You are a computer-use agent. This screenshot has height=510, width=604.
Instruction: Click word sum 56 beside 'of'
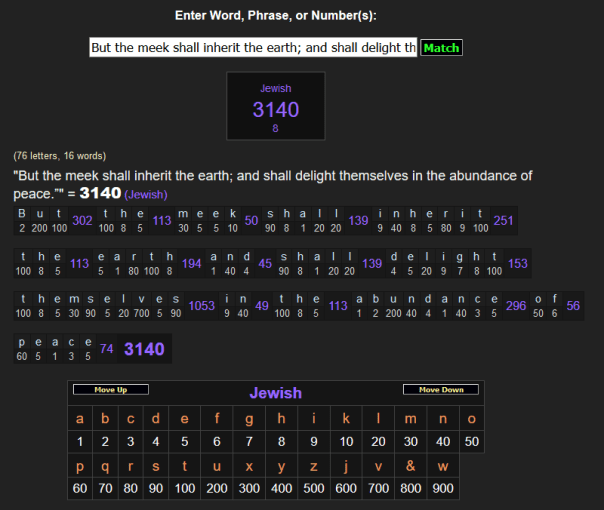573,306
